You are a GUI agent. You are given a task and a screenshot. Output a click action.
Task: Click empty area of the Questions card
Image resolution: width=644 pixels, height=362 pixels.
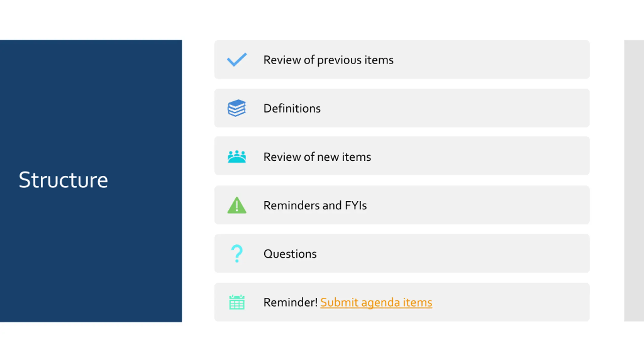click(453, 254)
